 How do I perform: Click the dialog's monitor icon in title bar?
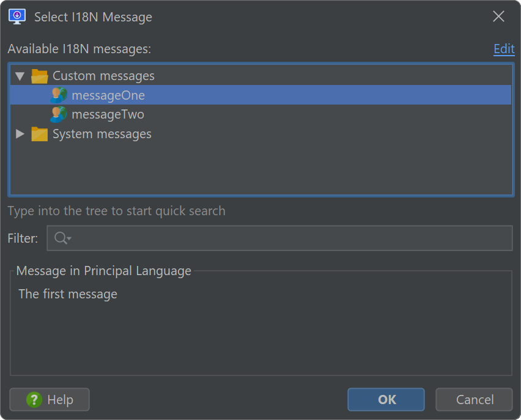point(17,17)
